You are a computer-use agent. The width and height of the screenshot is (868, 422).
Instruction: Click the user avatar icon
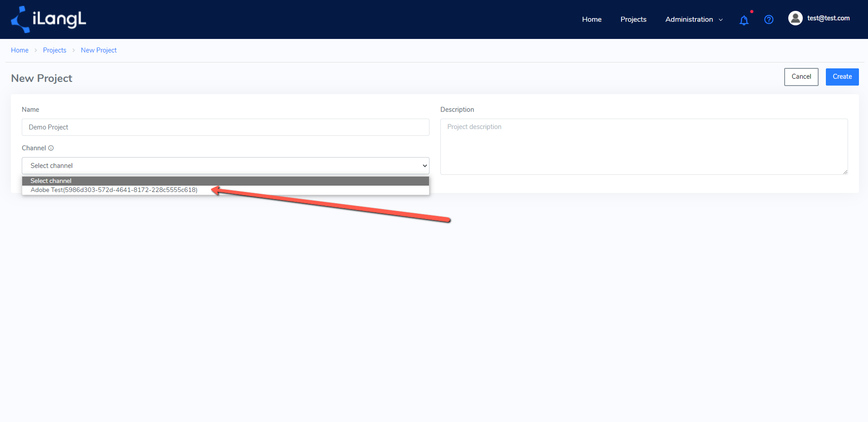tap(795, 18)
